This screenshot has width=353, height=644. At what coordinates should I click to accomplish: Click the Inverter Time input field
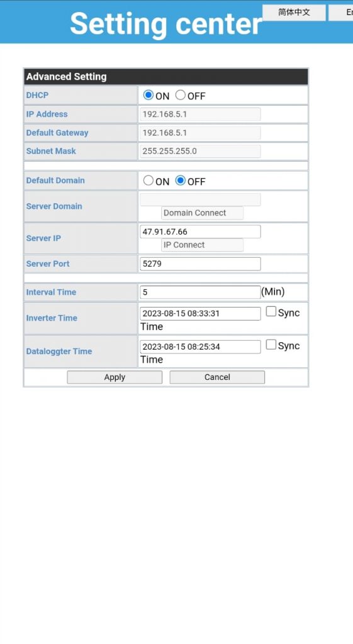(200, 313)
